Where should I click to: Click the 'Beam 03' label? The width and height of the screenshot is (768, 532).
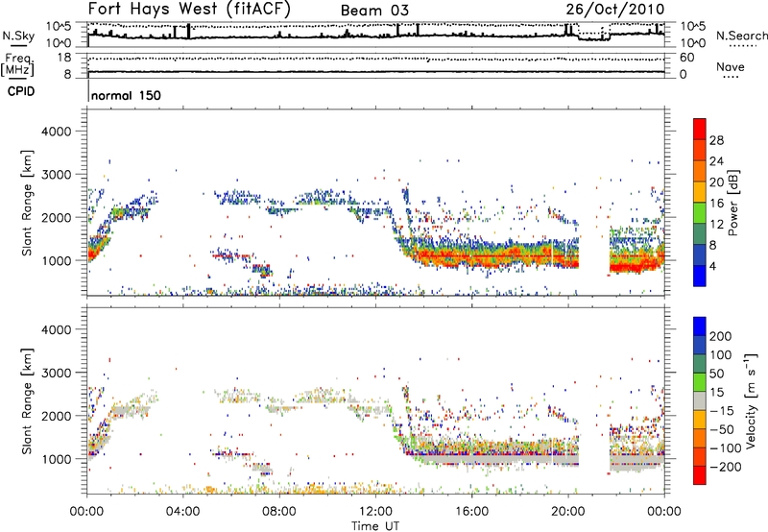click(374, 11)
